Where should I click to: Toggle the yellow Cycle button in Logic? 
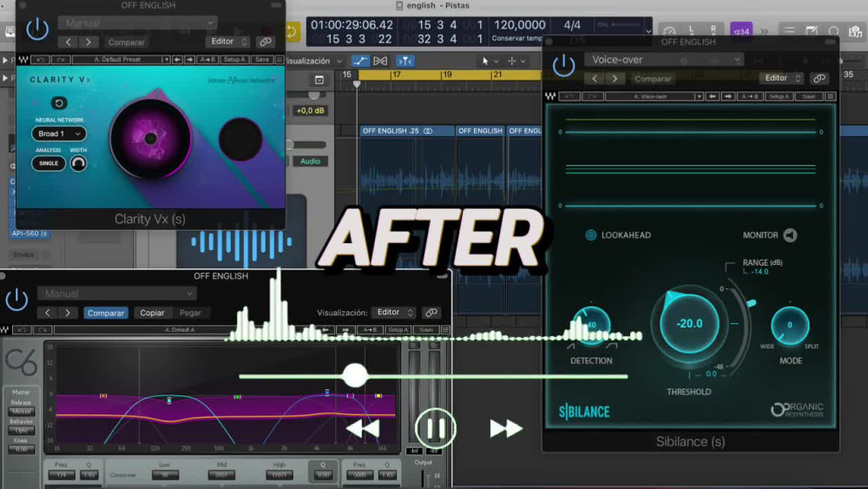(x=292, y=31)
